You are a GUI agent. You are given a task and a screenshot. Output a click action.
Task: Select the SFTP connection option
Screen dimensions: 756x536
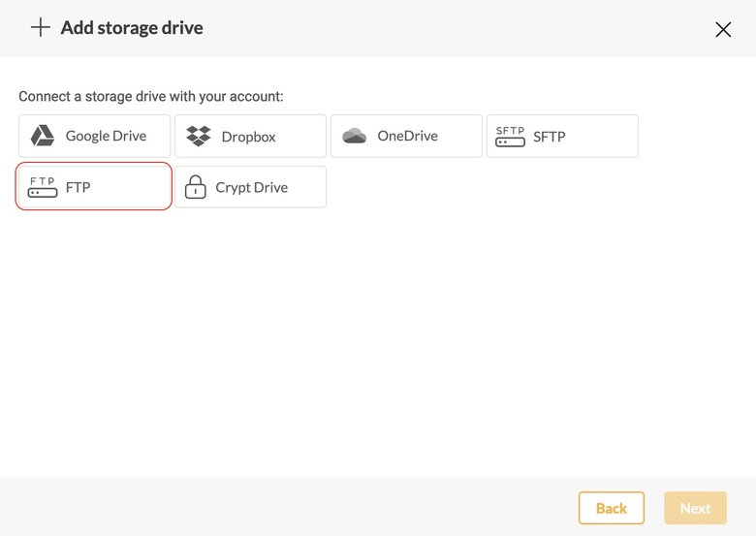(x=562, y=136)
